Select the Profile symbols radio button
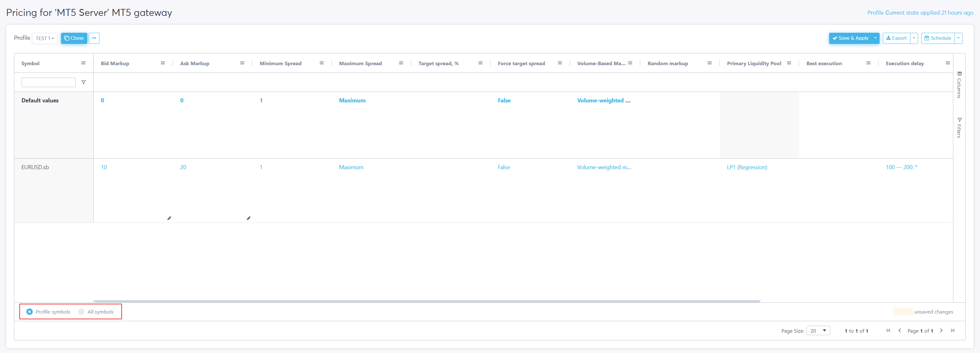The image size is (980, 353). click(29, 311)
